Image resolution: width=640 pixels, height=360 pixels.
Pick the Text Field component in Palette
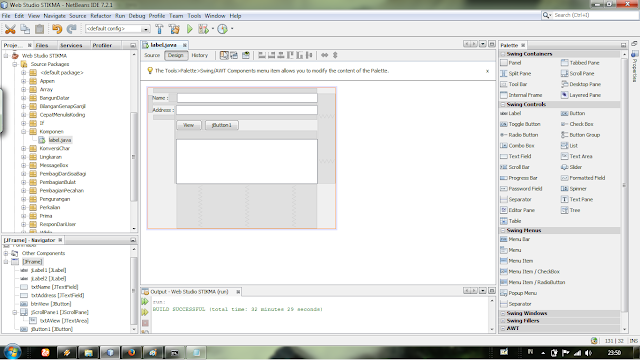(x=516, y=156)
